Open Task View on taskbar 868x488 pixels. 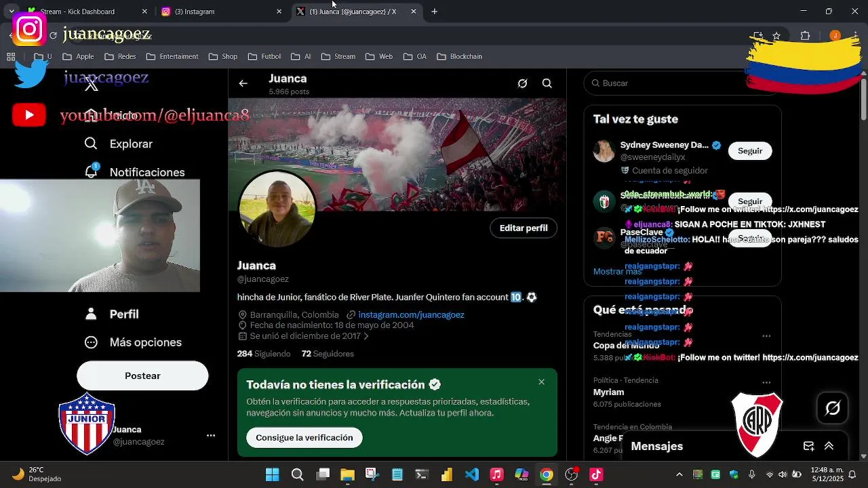click(x=323, y=474)
